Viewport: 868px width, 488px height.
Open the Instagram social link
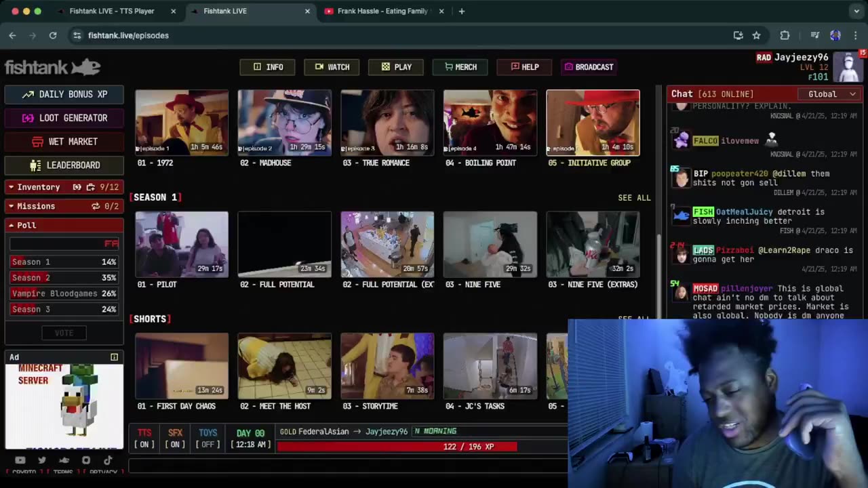click(x=86, y=460)
